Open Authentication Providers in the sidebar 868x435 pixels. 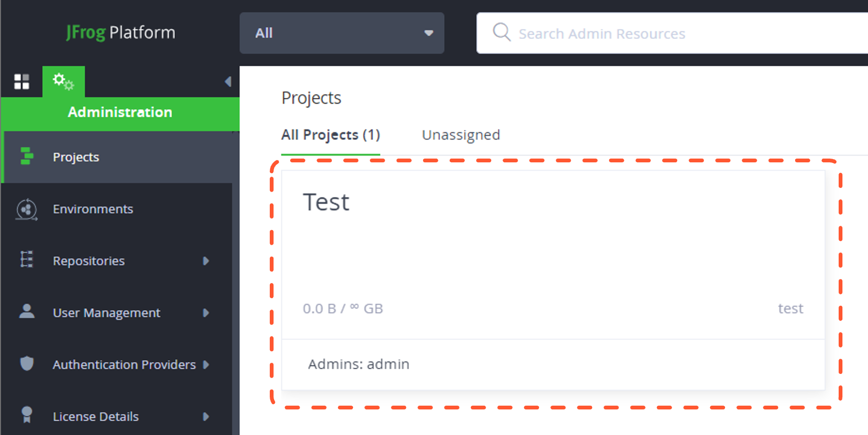click(x=117, y=364)
